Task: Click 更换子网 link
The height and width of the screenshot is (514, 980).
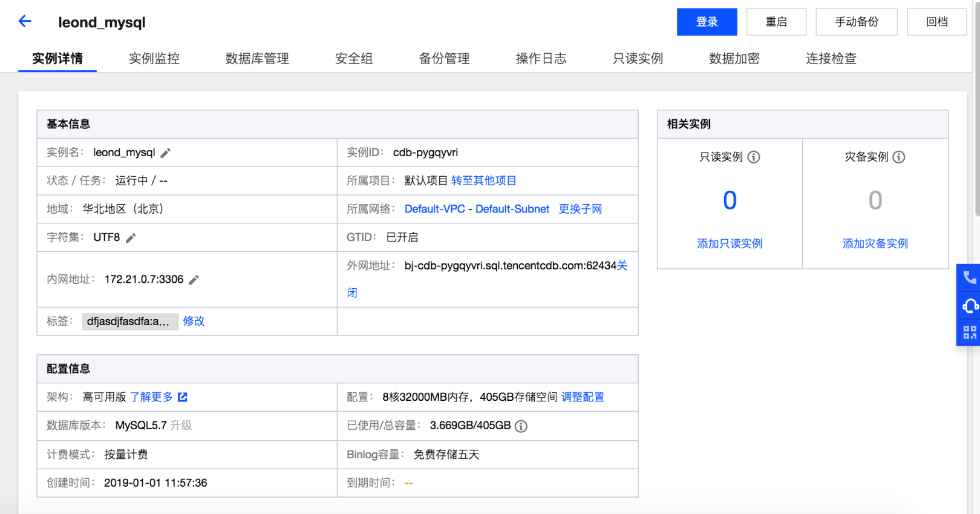Action: (x=580, y=209)
